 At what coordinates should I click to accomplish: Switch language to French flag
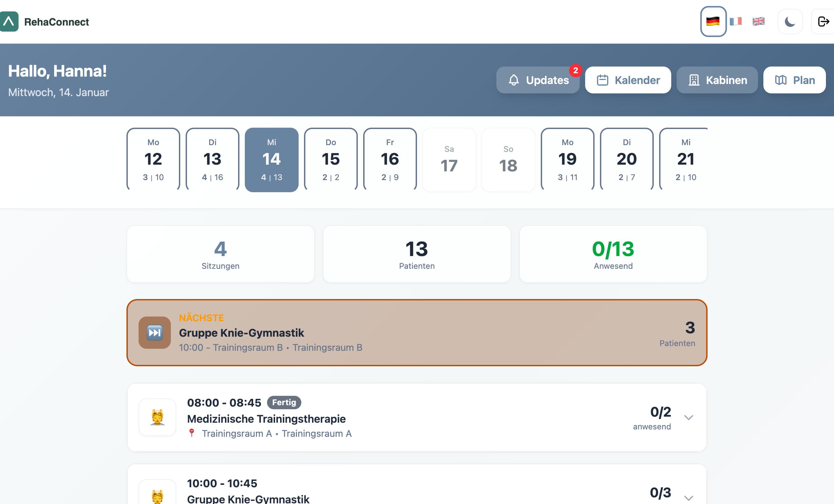tap(735, 22)
